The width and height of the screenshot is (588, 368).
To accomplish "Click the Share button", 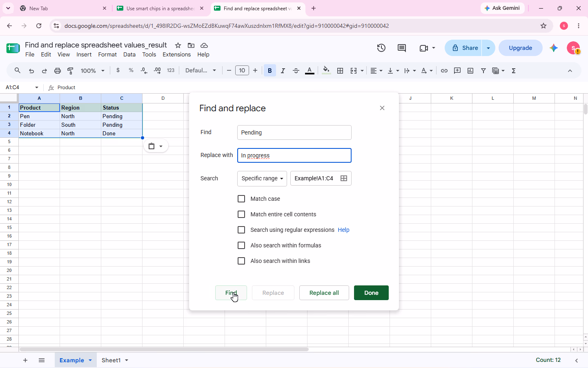I will (463, 48).
